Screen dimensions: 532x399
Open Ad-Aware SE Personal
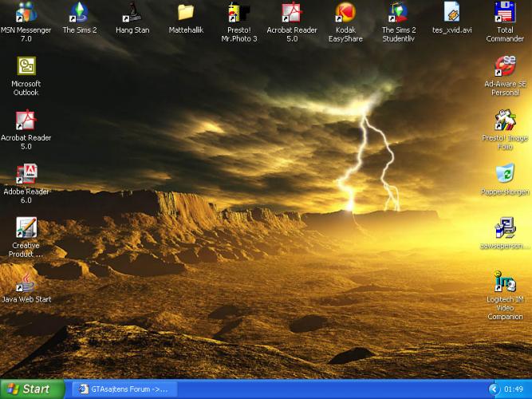(x=505, y=67)
